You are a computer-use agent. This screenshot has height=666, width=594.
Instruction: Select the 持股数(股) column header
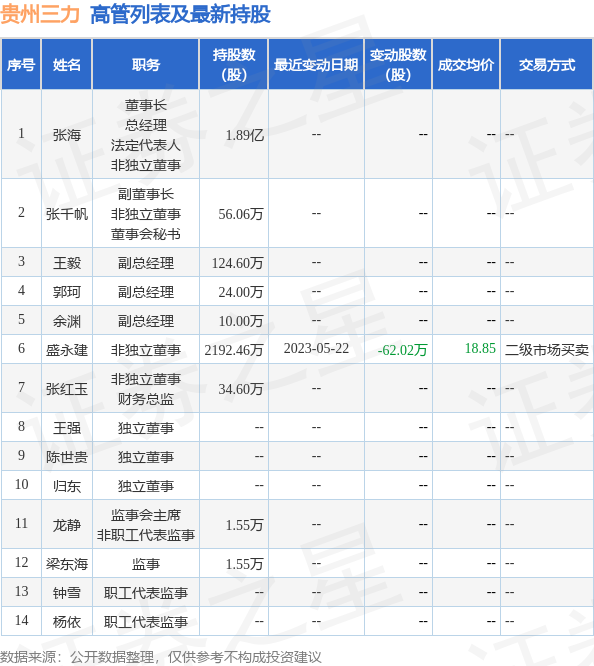pyautogui.click(x=234, y=65)
